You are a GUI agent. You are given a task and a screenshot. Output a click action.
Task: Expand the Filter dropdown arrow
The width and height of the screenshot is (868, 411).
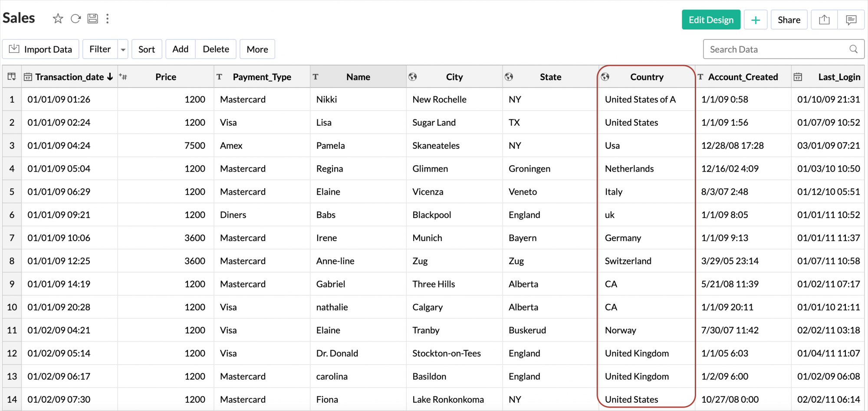pos(123,49)
